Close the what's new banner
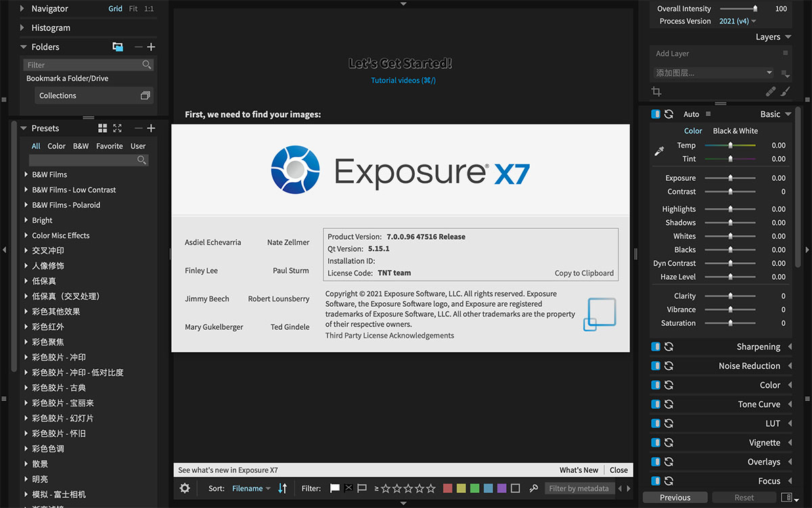The height and width of the screenshot is (508, 812). (619, 470)
